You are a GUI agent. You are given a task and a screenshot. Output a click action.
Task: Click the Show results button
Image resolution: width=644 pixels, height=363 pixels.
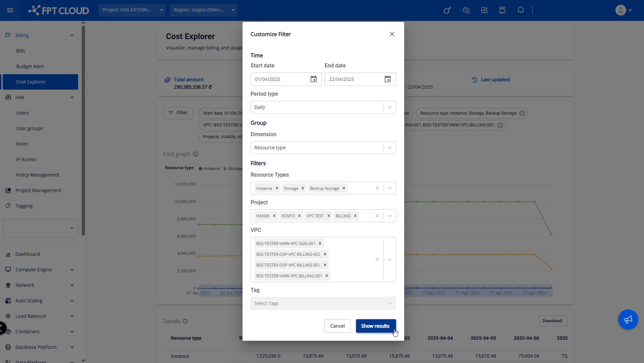pos(376,326)
